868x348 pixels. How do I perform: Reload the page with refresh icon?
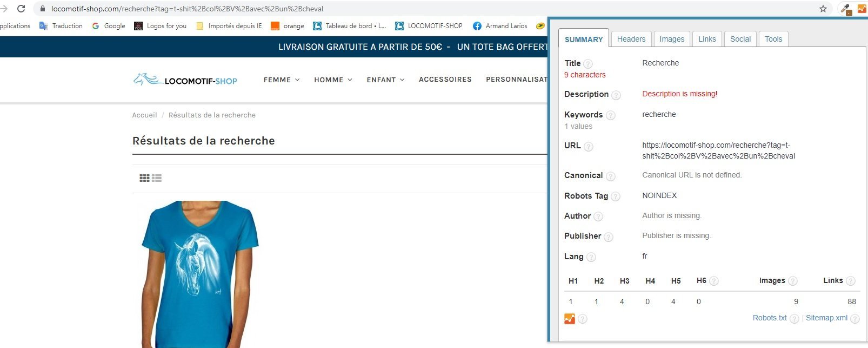(21, 9)
